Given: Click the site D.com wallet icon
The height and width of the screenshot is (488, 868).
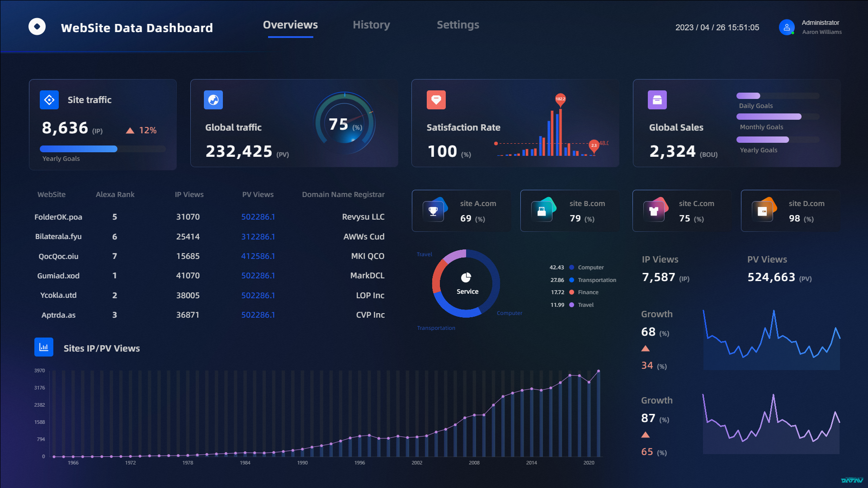Looking at the screenshot, I should [763, 211].
